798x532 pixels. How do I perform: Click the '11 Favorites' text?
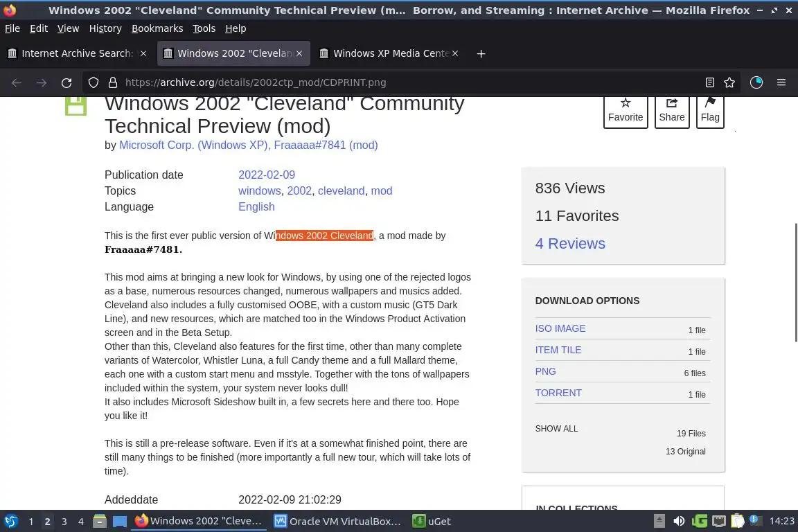click(576, 216)
